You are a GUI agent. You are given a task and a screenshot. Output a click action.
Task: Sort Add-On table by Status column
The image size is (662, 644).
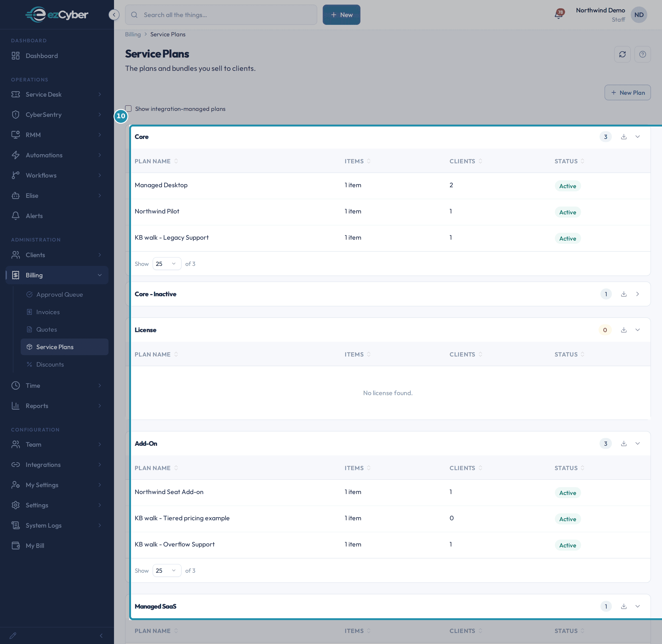coord(569,468)
